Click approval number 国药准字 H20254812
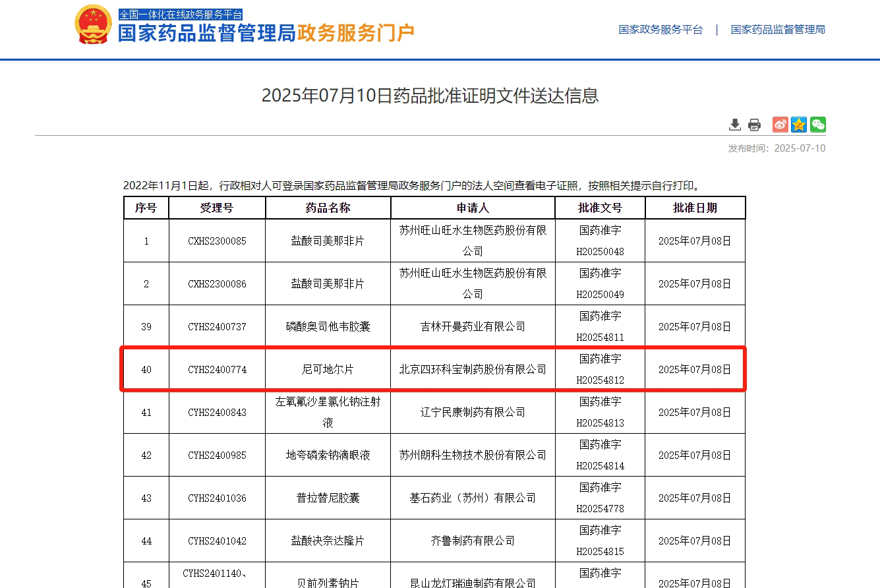The image size is (880, 588). 600,369
